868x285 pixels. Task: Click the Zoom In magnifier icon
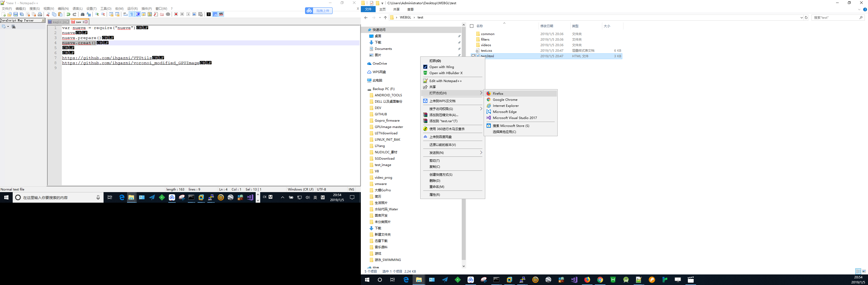tap(97, 14)
